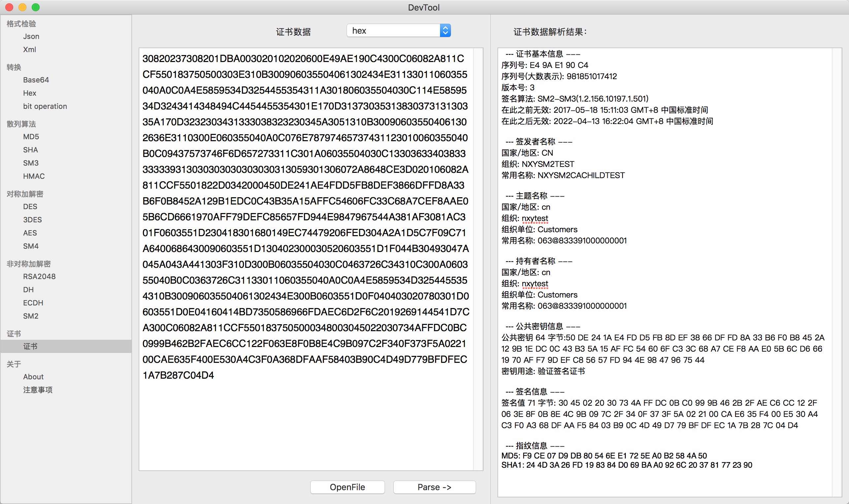Open the HMAC tool

pyautogui.click(x=34, y=176)
